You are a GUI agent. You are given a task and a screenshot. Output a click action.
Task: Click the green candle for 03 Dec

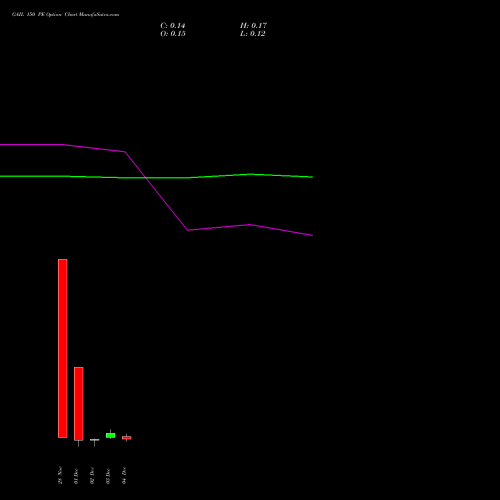pos(111,435)
